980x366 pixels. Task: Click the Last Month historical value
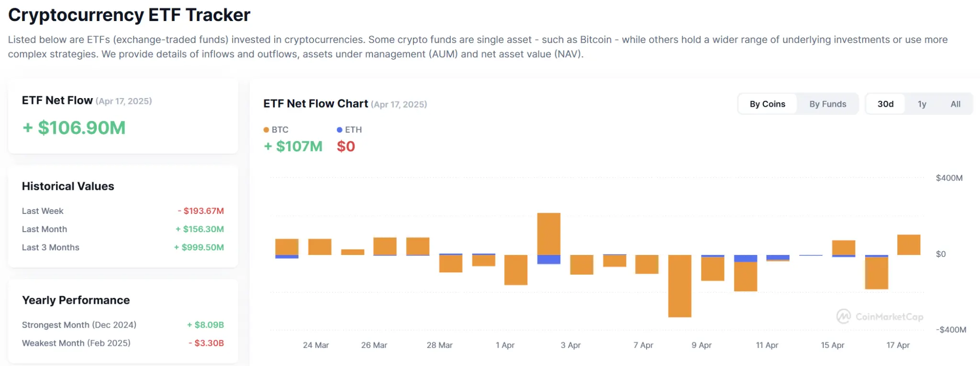pyautogui.click(x=200, y=229)
